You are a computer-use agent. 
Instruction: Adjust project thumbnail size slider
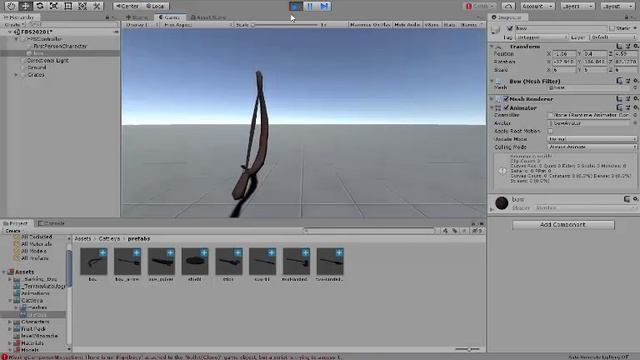[467, 349]
